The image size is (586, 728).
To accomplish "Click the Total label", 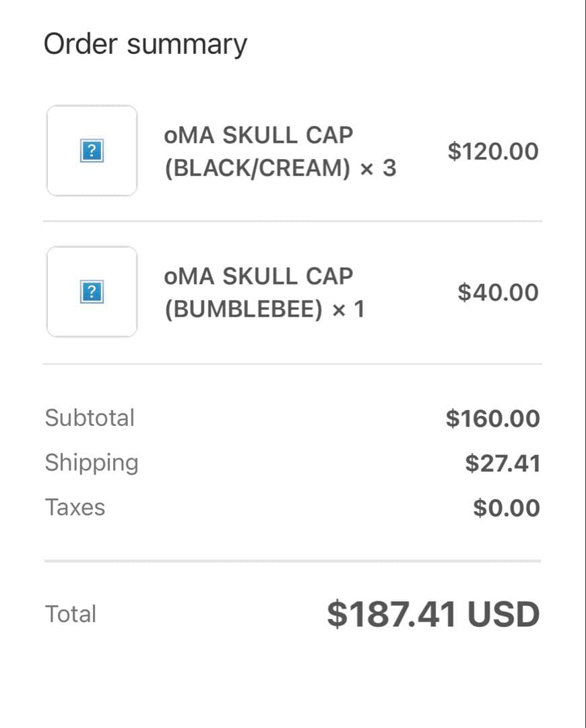I will click(x=71, y=614).
